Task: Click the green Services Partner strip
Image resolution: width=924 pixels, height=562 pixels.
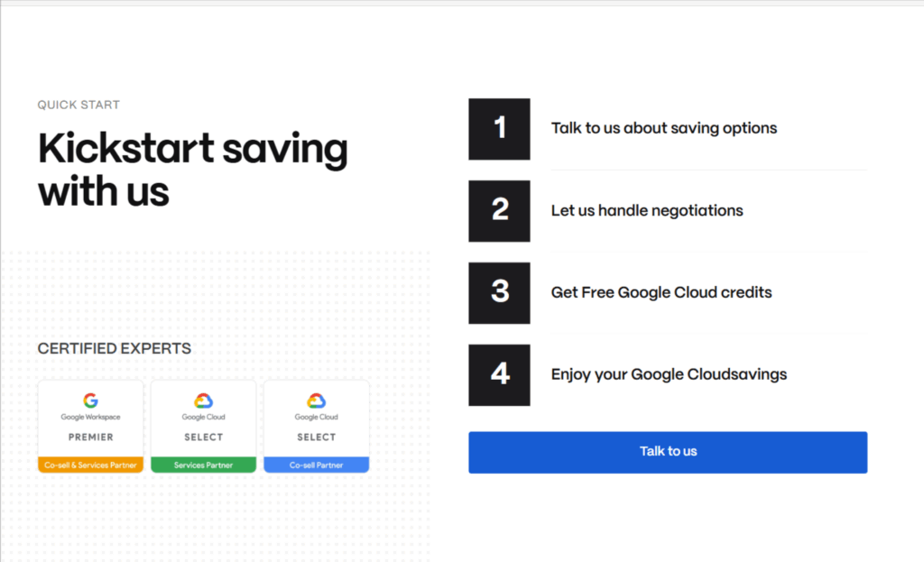Action: click(203, 465)
